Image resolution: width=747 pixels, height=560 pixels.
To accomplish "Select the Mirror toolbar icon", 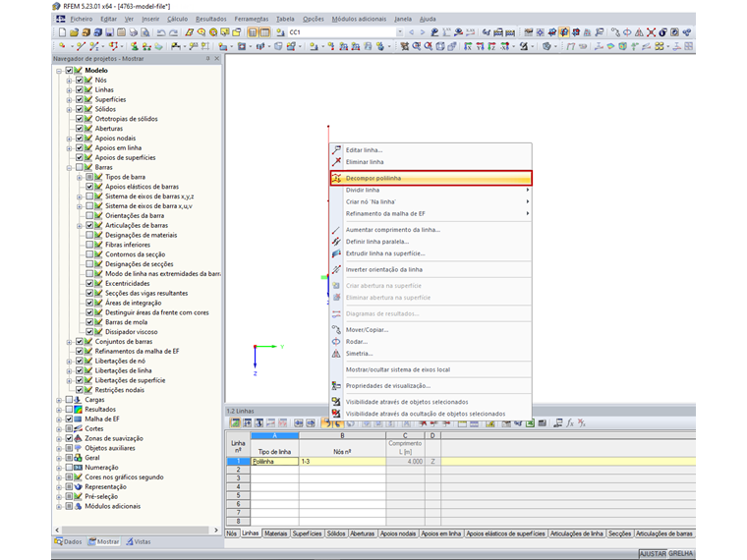I will point(639,32).
